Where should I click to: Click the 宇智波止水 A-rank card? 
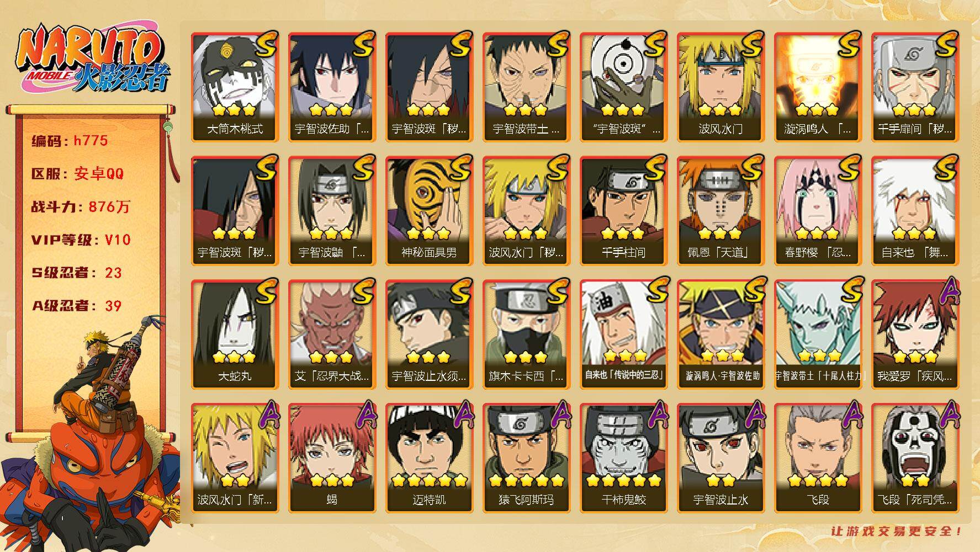pos(721,458)
